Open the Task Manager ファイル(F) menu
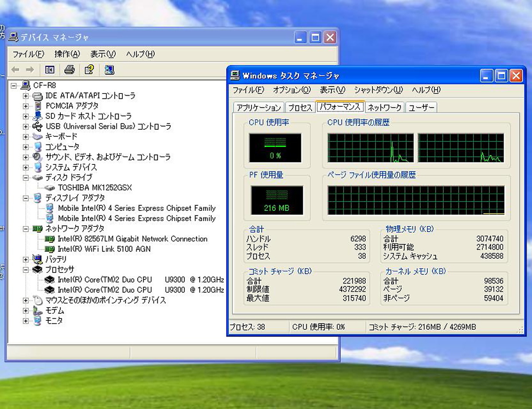 click(248, 90)
